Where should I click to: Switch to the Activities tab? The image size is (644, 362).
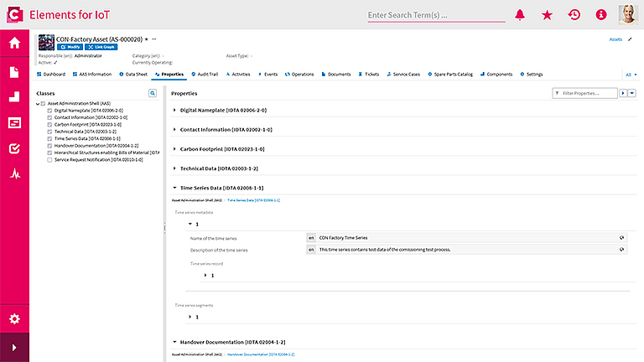tap(238, 75)
